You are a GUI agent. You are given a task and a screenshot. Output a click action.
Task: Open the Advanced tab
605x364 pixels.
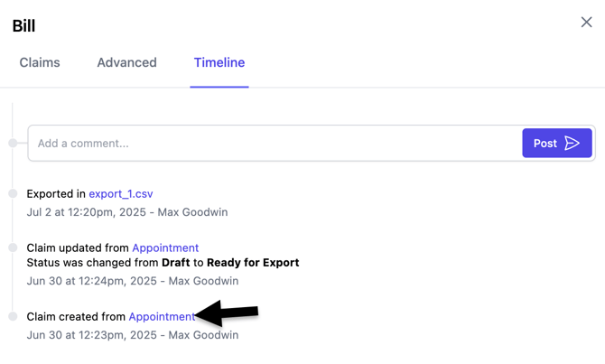pos(126,62)
